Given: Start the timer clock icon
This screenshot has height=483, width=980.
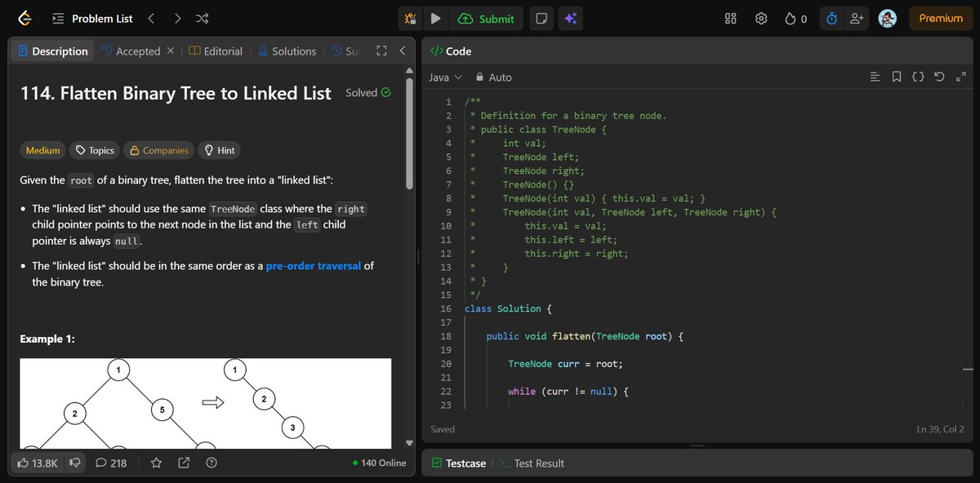Looking at the screenshot, I should (831, 18).
